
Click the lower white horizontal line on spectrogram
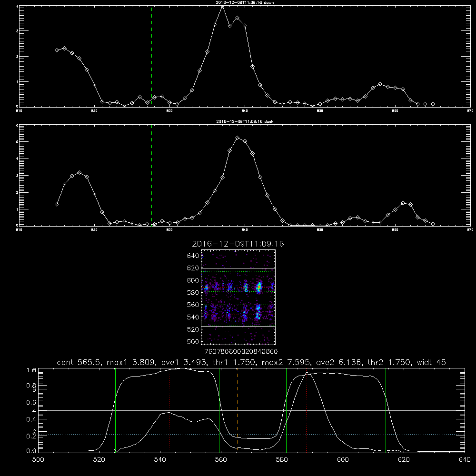pyautogui.click(x=238, y=326)
